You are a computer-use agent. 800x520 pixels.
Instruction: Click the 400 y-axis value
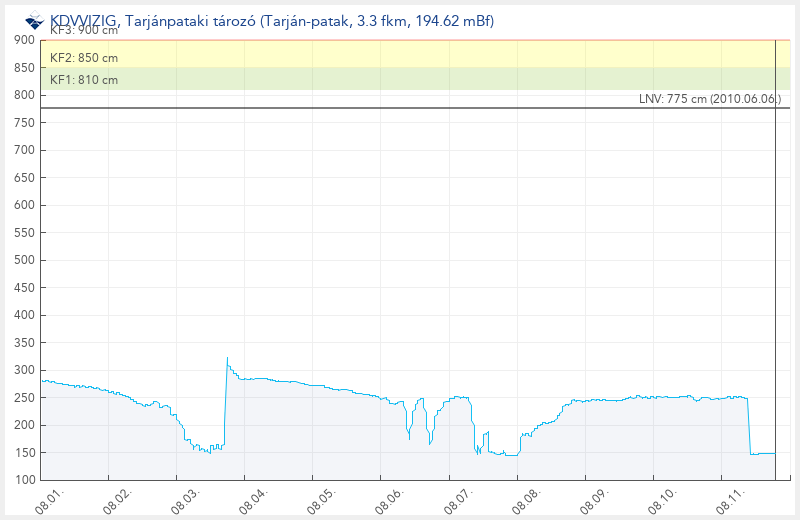[24, 315]
